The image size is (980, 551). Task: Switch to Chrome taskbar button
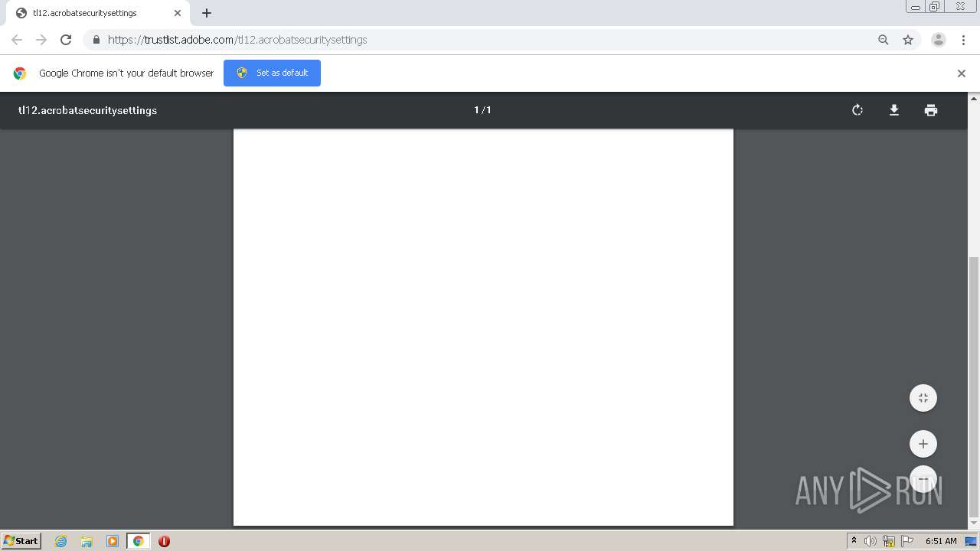click(138, 541)
